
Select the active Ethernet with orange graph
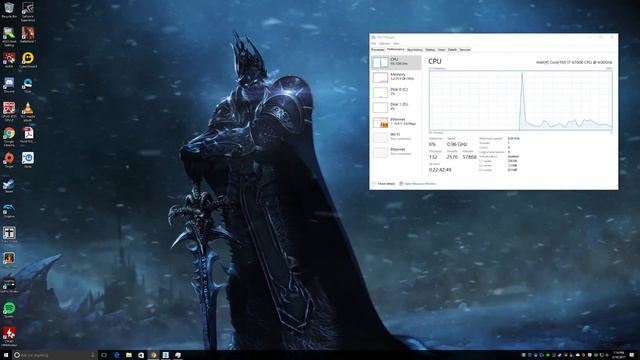[x=396, y=122]
